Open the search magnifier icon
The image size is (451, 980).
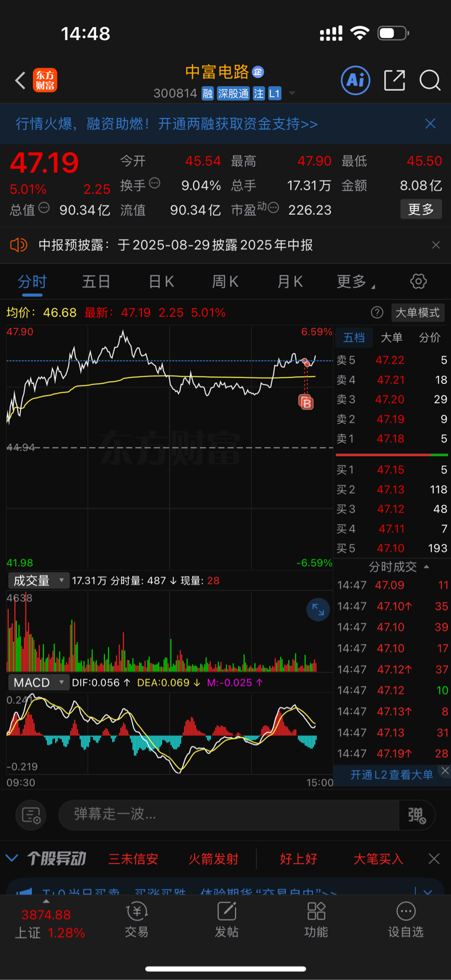pyautogui.click(x=430, y=80)
